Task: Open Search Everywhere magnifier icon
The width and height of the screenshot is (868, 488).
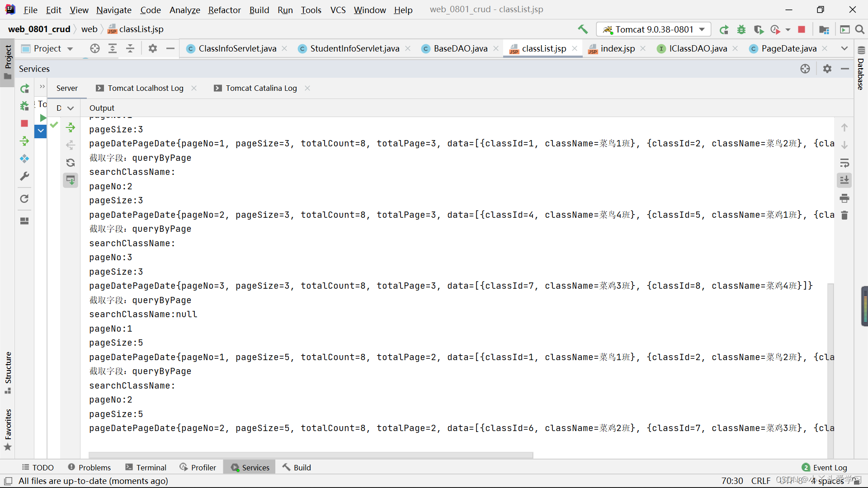Action: (x=860, y=29)
